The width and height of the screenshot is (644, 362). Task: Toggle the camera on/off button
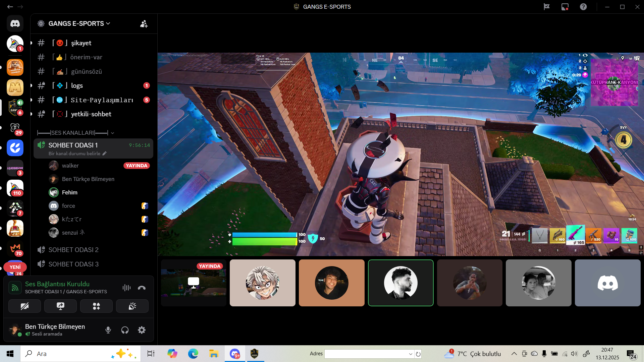(x=24, y=306)
